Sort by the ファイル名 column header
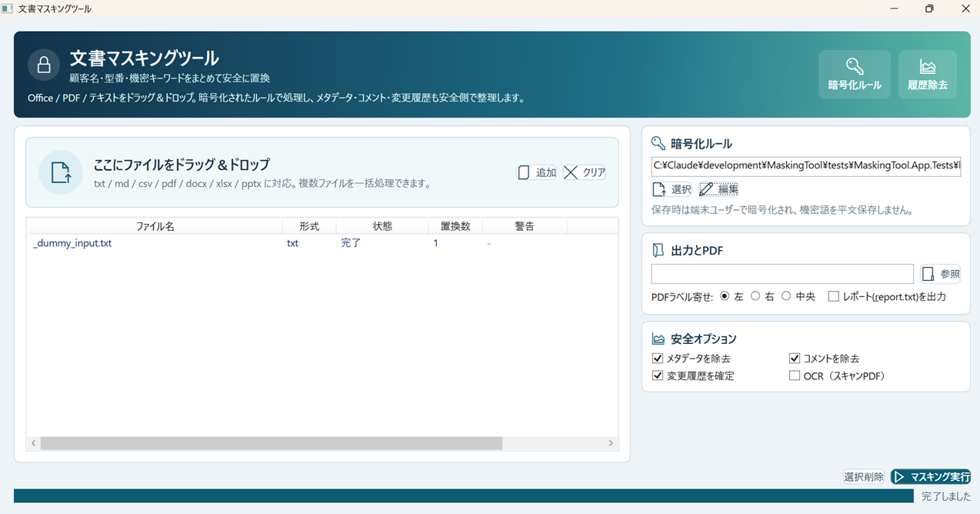 tap(155, 226)
